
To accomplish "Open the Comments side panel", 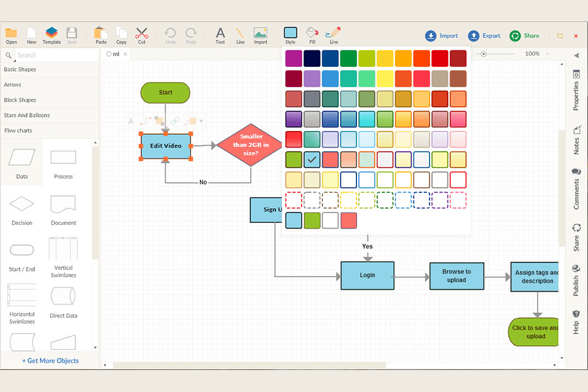I will coord(576,189).
